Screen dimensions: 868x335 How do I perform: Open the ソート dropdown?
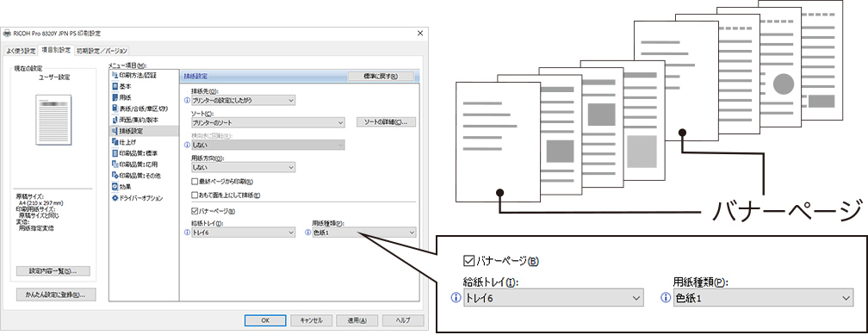click(269, 122)
